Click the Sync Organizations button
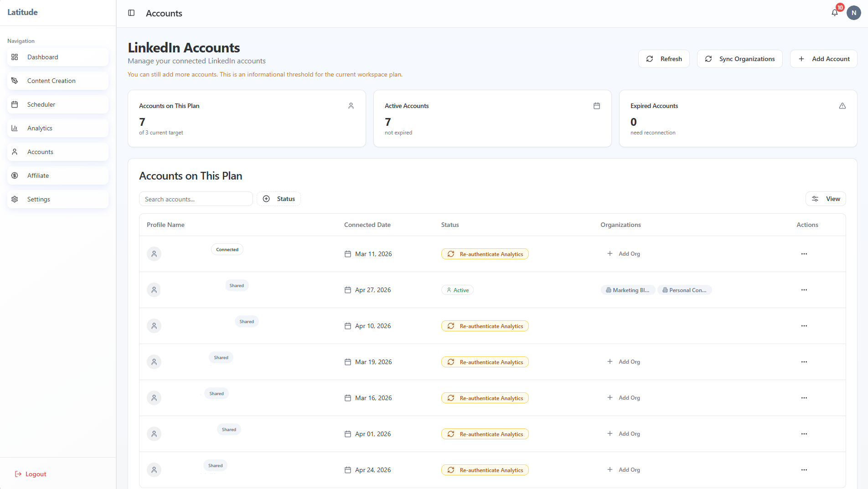 click(739, 59)
